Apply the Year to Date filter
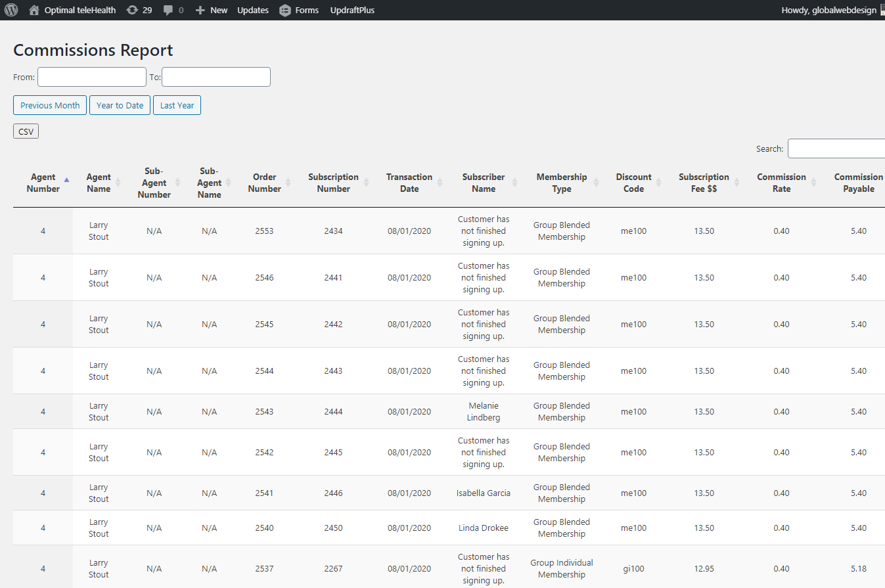Image resolution: width=885 pixels, height=588 pixels. pyautogui.click(x=120, y=105)
